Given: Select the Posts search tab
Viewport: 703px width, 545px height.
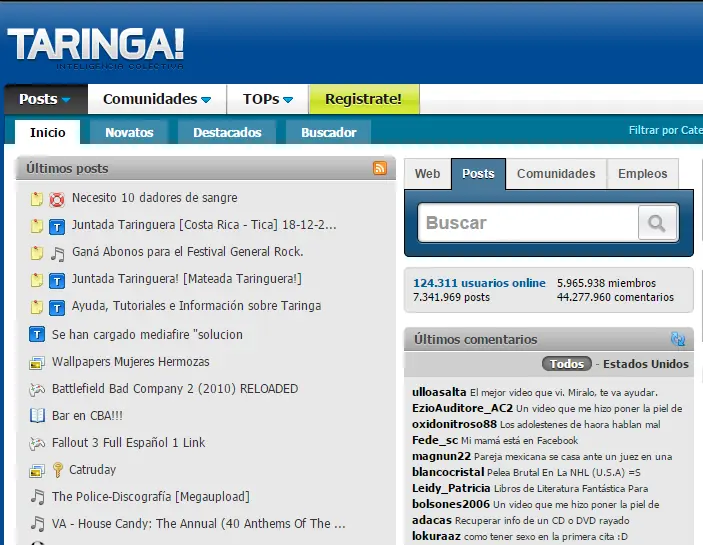Looking at the screenshot, I should (x=478, y=173).
